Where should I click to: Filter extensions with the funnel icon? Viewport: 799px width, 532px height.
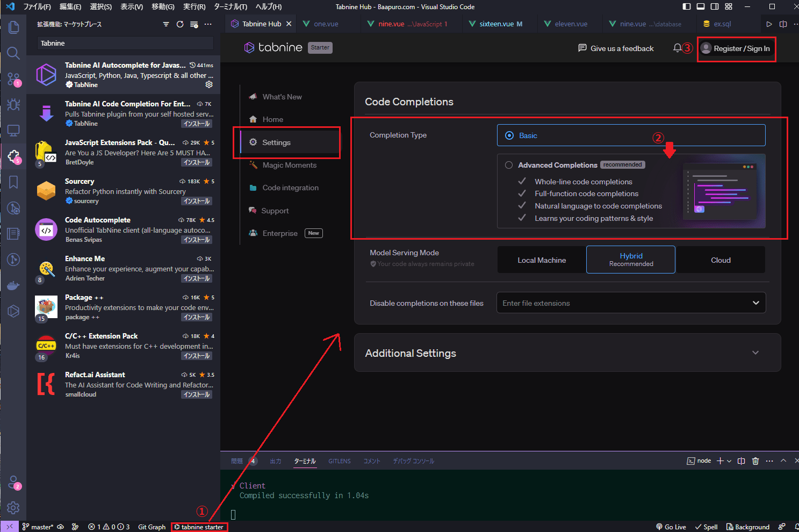coord(166,24)
